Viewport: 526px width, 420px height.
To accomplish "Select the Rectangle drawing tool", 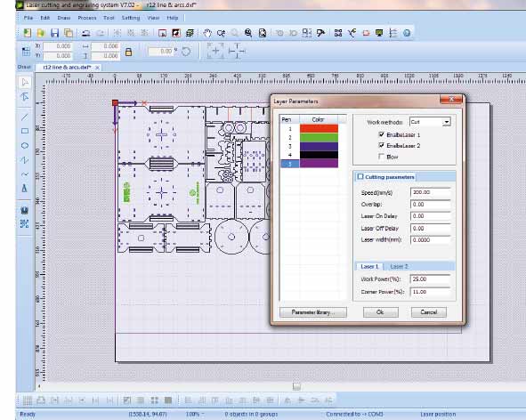I will tap(25, 131).
